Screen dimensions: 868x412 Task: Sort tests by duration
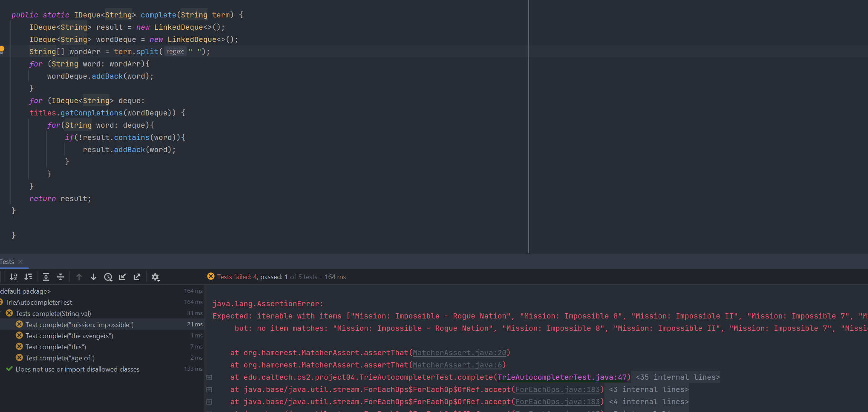(28, 277)
